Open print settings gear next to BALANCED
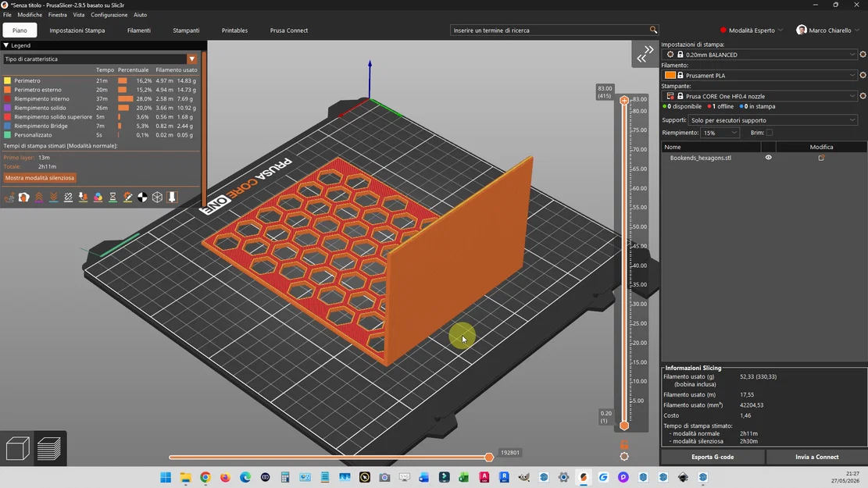This screenshot has width=868, height=488. (863, 54)
